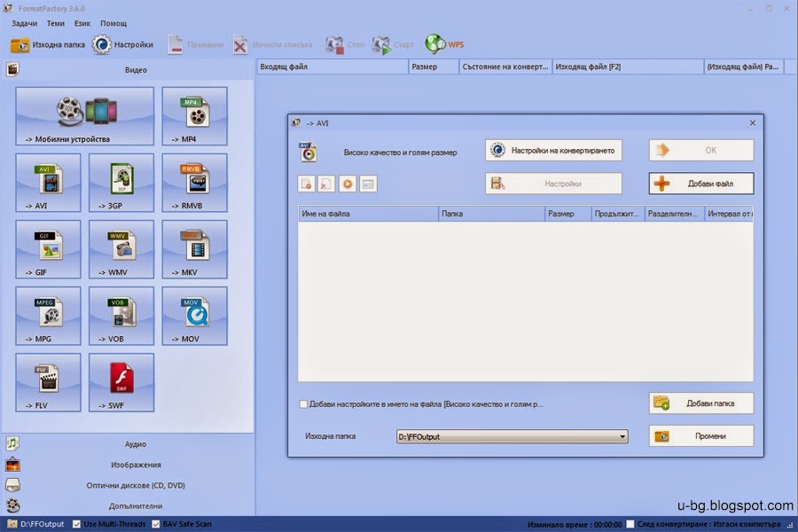The width and height of the screenshot is (798, 532).
Task: Click the D:\FFOutput status bar text
Action: [x=43, y=524]
